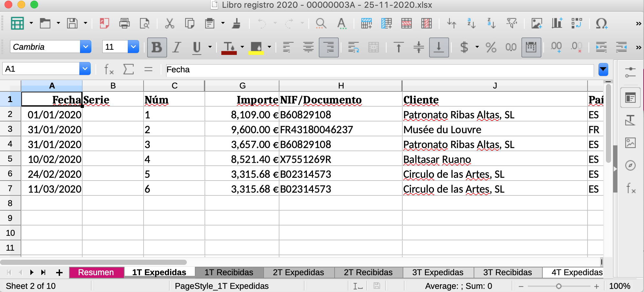Apply currency number format
This screenshot has width=644, height=292.
click(465, 47)
